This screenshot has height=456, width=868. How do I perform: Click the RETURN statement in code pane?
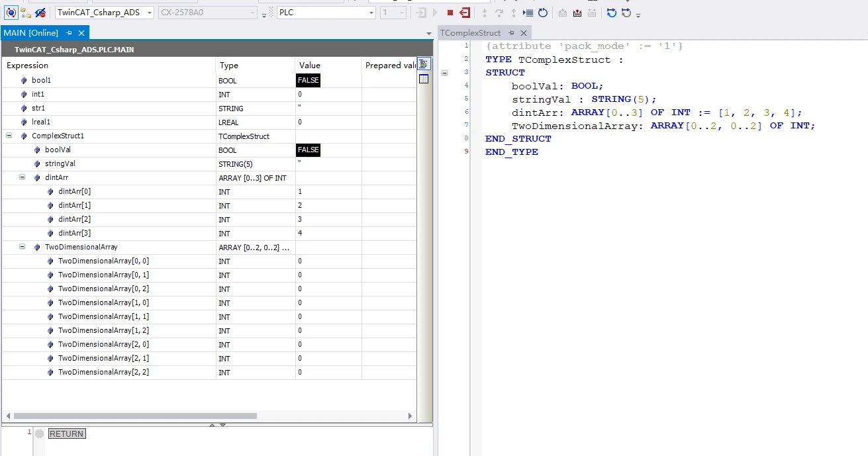pos(66,433)
